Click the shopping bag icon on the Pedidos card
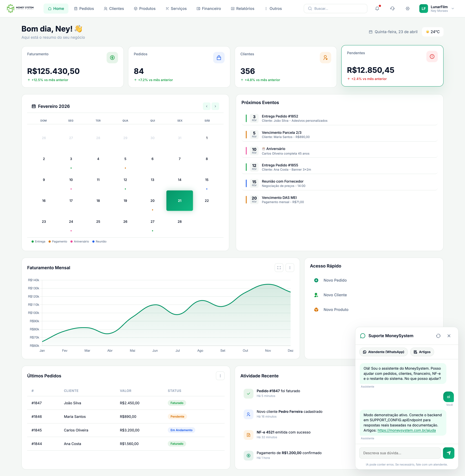465x476 pixels. 219,58
